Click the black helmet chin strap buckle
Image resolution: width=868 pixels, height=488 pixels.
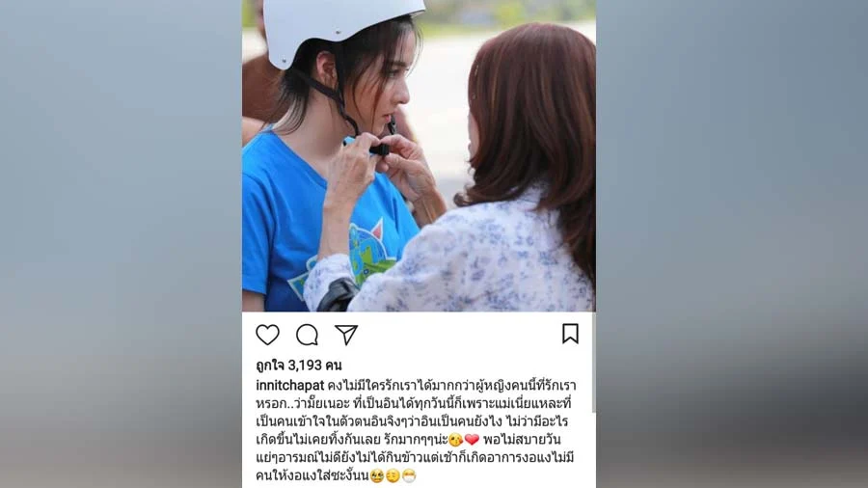379,149
